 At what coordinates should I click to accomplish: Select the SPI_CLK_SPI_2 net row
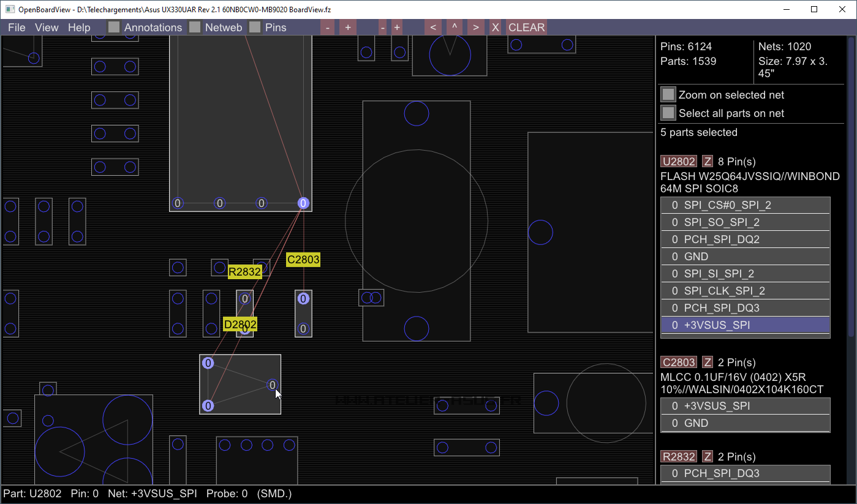(745, 291)
